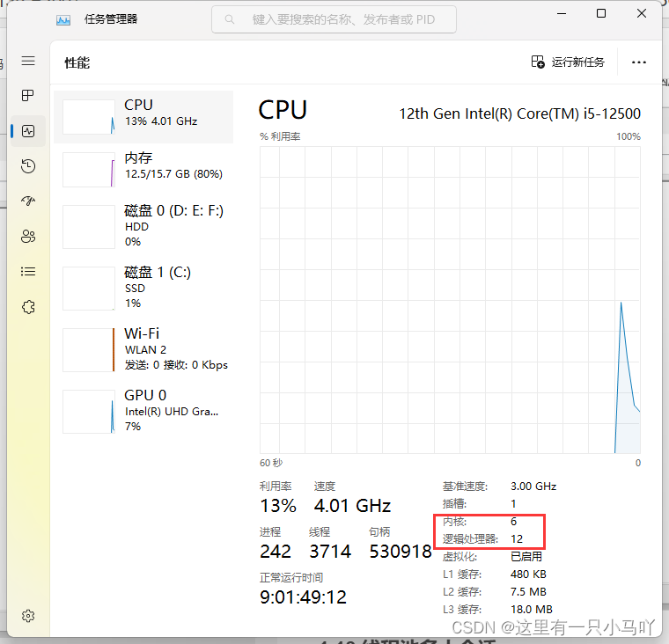The height and width of the screenshot is (644, 669).
Task: Click the base speed 3.00 GHz value
Action: pos(533,487)
